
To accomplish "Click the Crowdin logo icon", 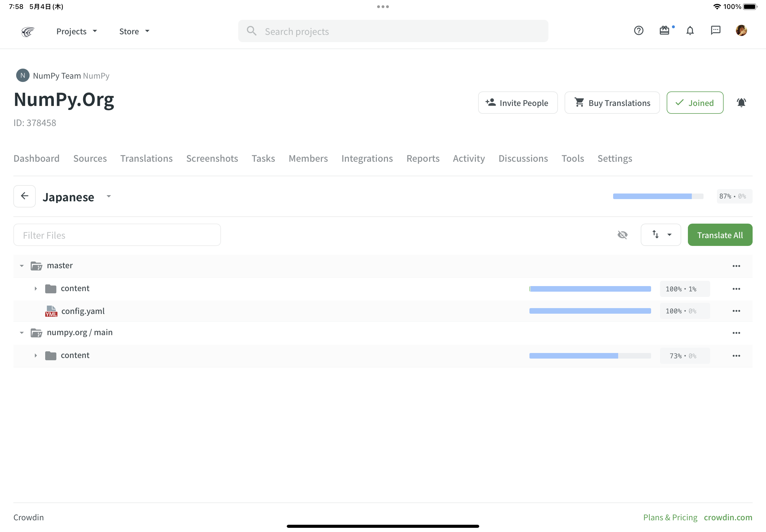I will 28,31.
